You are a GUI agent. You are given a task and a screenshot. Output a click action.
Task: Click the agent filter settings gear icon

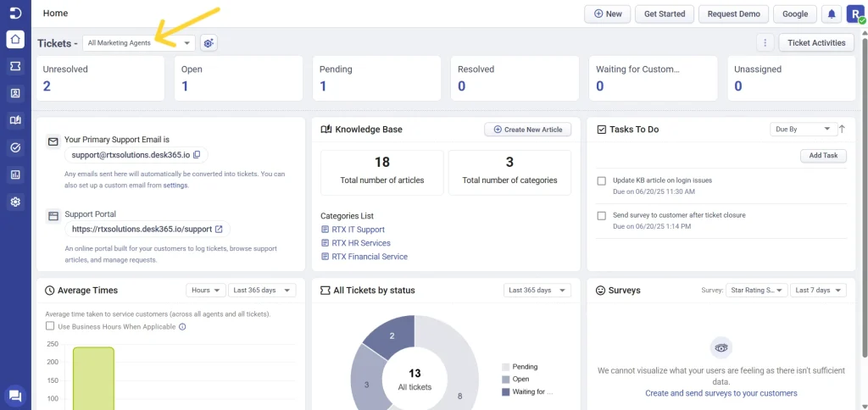pyautogui.click(x=209, y=42)
